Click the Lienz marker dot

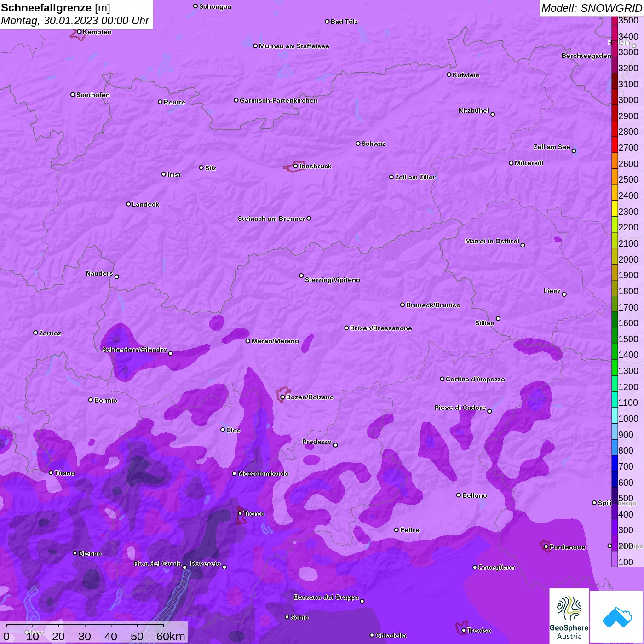(x=564, y=294)
